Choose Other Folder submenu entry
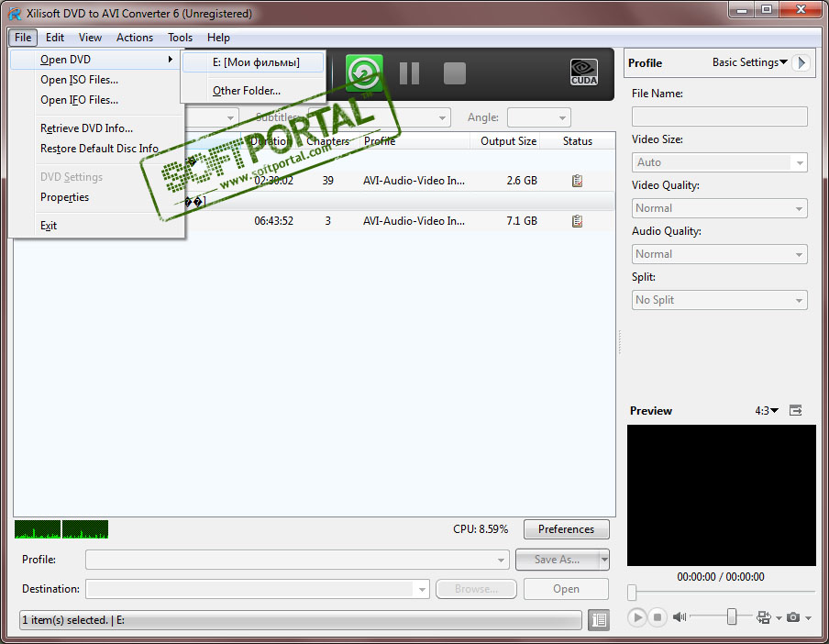 tap(253, 91)
